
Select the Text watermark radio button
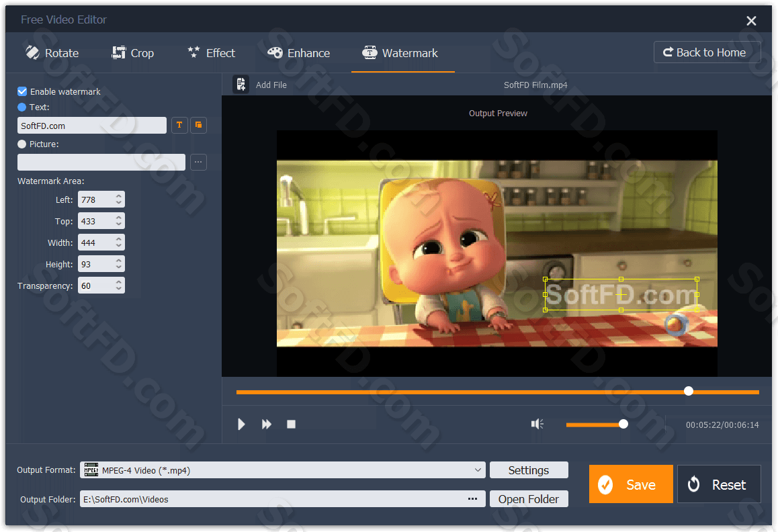pyautogui.click(x=21, y=107)
